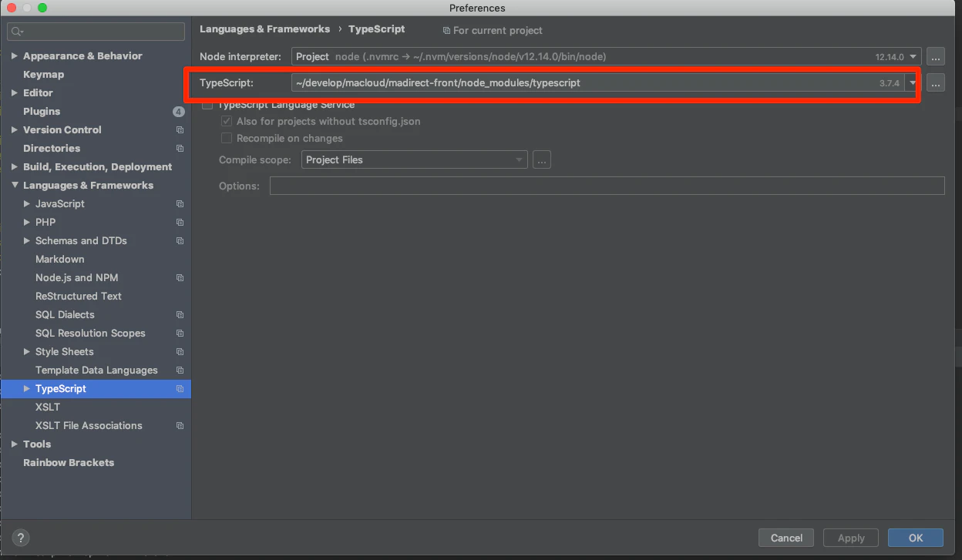
Task: Expand the Appearance & Behavior section
Action: [15, 56]
